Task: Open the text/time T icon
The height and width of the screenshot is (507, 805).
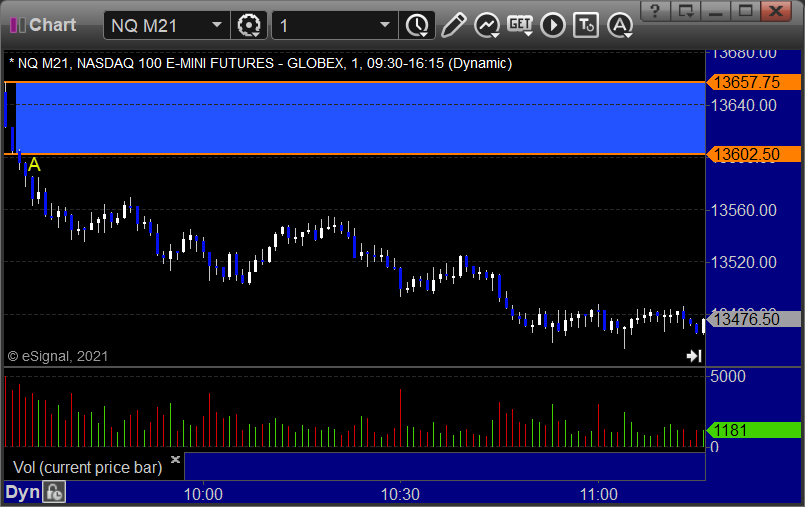Action: 586,25
